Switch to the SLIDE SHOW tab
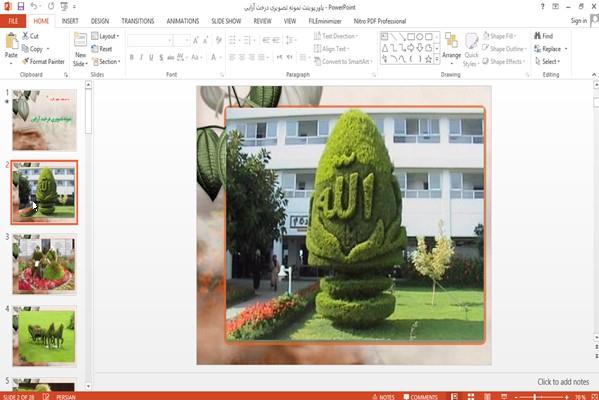Screen dimensions: 599x400 (226, 21)
